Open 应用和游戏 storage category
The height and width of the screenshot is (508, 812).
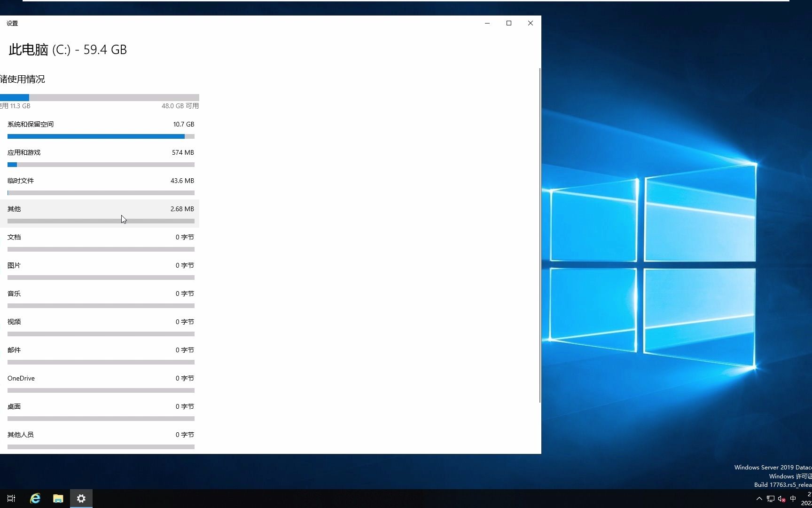pos(100,157)
